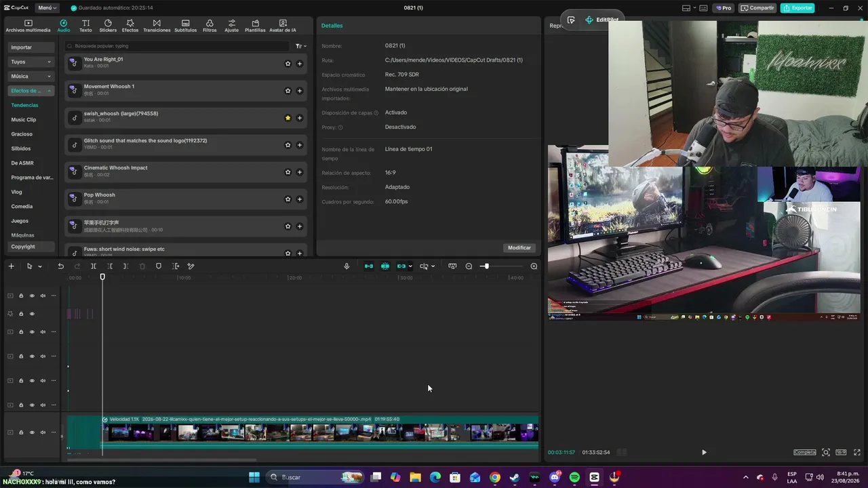Open the Ajuste panel icon
The width and height of the screenshot is (868, 488).
[x=231, y=26]
